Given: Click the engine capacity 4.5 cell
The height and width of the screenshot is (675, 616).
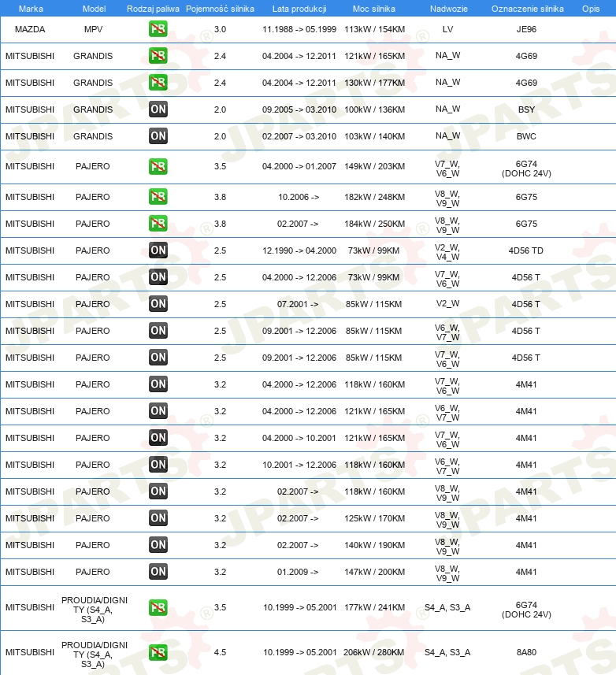Looking at the screenshot, I should pos(220,652).
